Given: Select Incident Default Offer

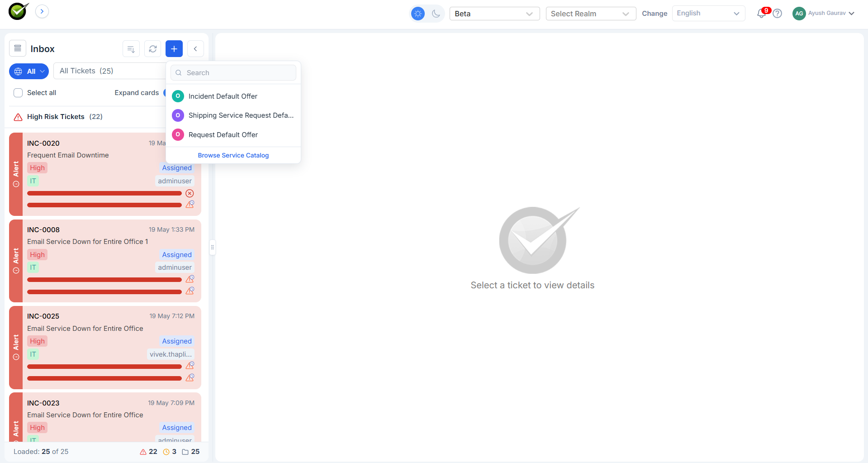Looking at the screenshot, I should tap(233, 96).
